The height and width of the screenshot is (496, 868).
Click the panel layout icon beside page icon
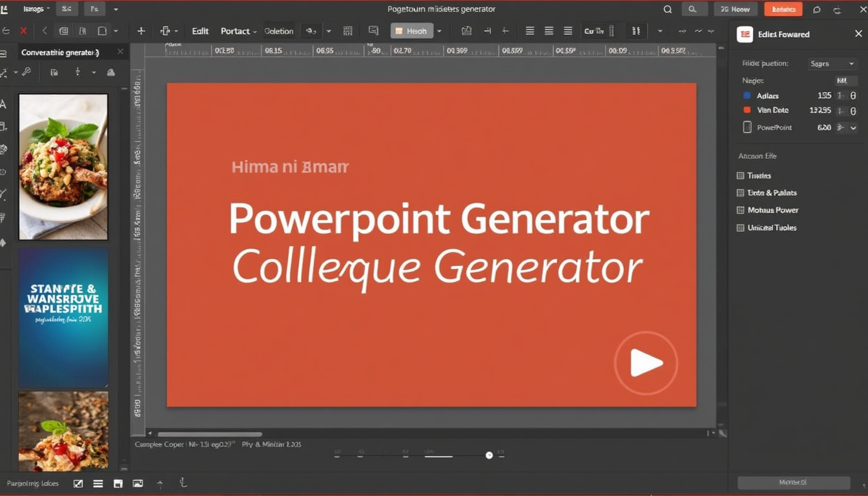coord(83,31)
